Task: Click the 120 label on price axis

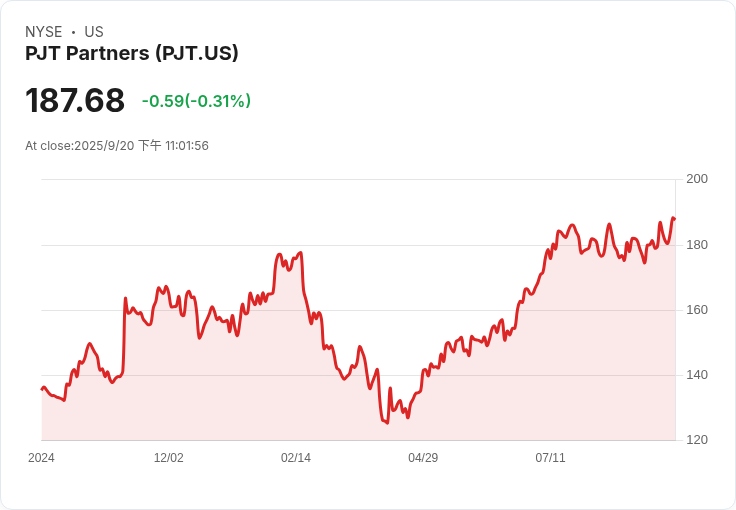Action: point(697,440)
